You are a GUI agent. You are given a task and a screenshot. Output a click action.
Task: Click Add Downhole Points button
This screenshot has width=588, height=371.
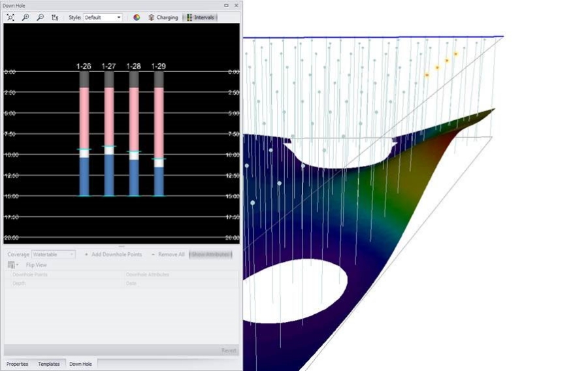pos(113,254)
